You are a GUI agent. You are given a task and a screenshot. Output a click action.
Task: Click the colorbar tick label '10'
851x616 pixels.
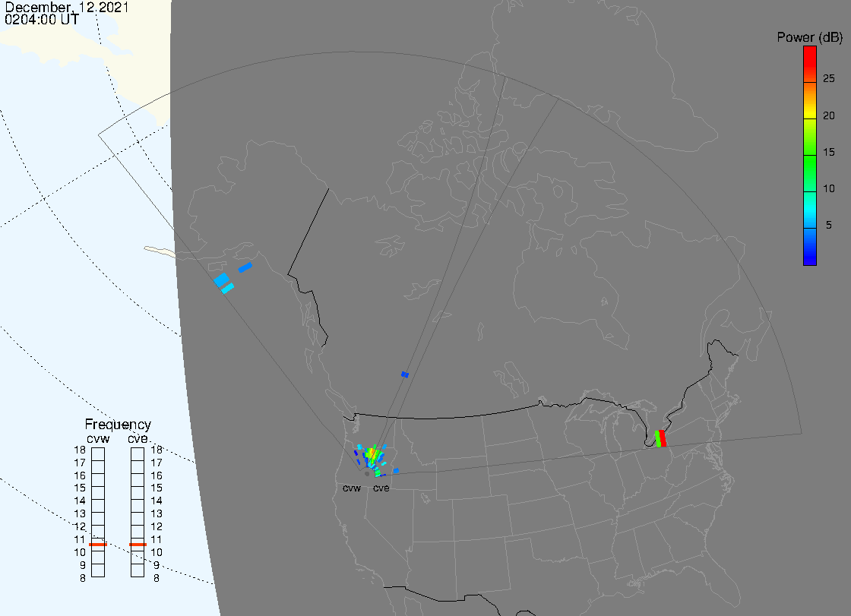pos(828,189)
